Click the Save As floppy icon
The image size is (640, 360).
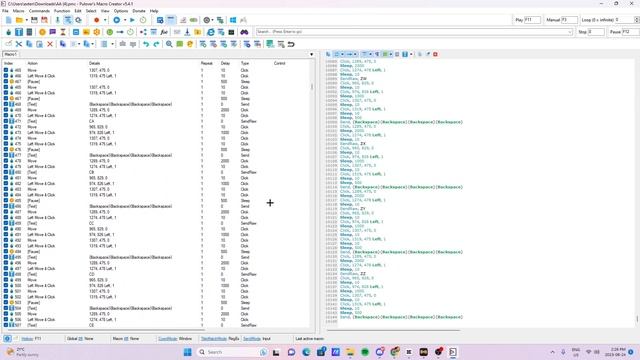(x=44, y=20)
